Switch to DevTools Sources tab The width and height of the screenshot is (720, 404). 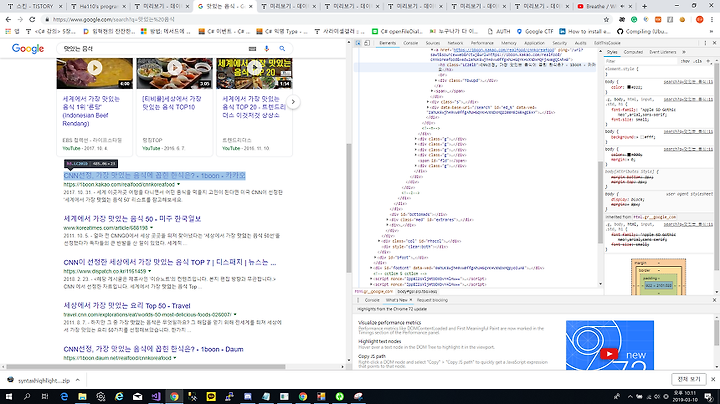[433, 43]
